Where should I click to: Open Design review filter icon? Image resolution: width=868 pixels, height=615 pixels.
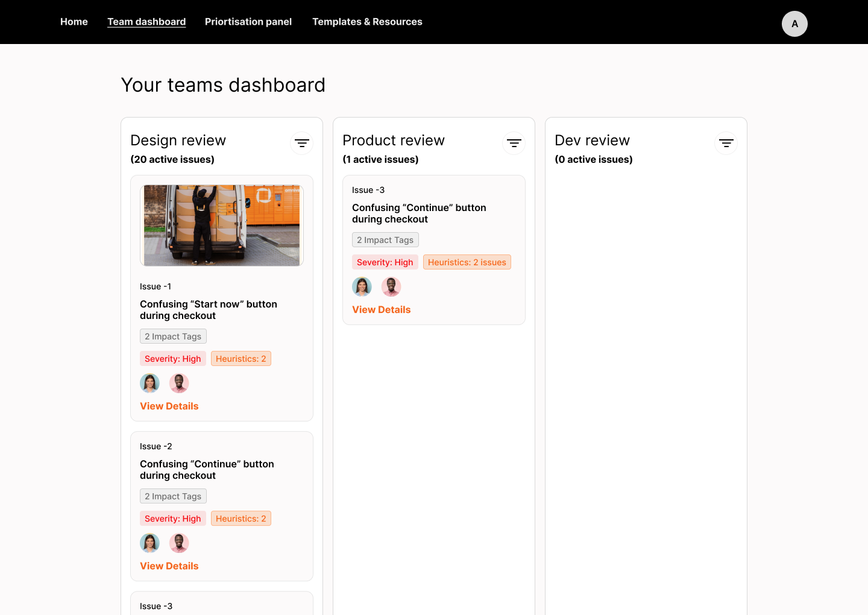pyautogui.click(x=302, y=143)
